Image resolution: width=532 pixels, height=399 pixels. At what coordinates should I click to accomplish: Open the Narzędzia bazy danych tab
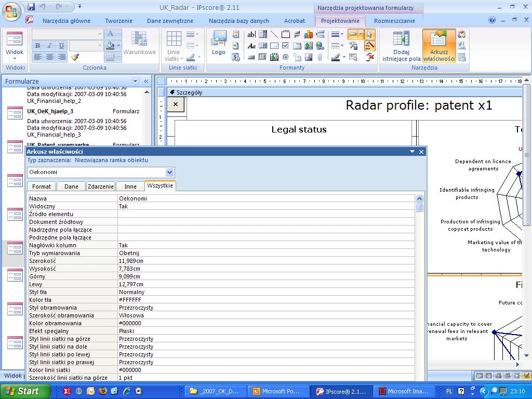coord(239,21)
